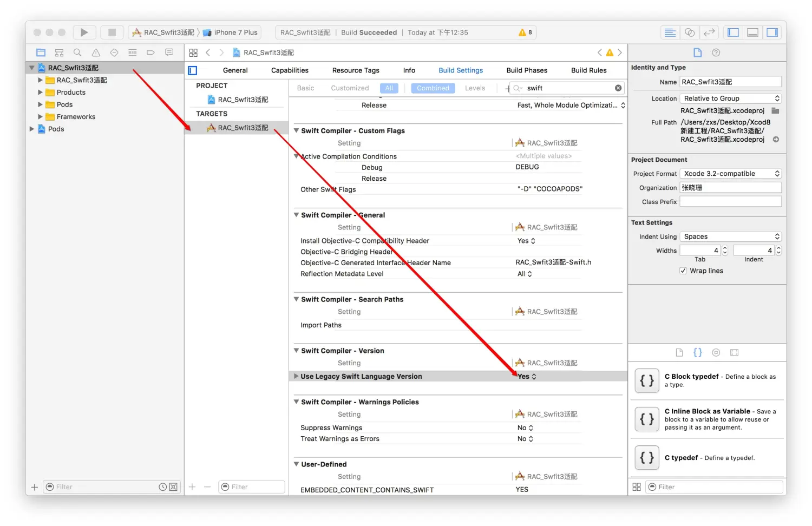Open the Location Relative to Group dropdown
812x526 pixels.
tap(730, 98)
